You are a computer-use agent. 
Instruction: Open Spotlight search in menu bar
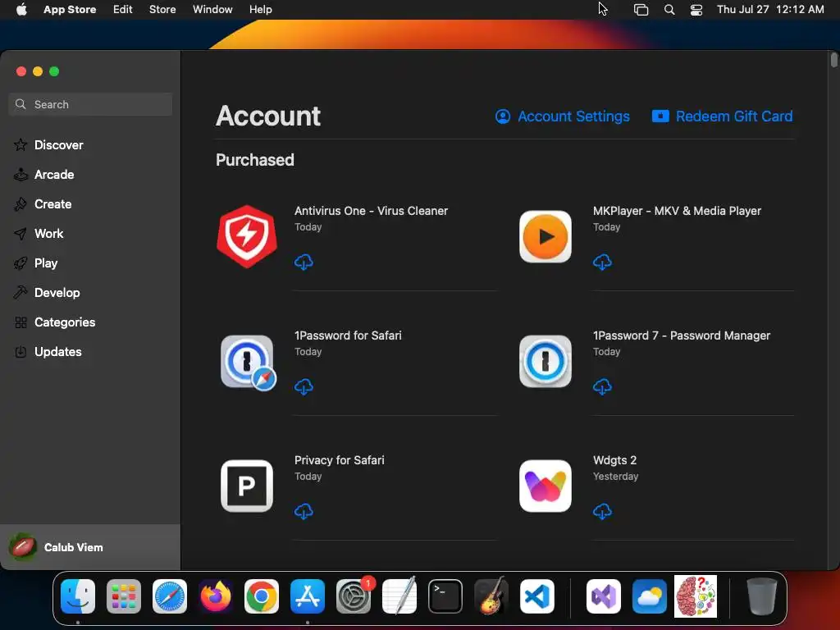coord(669,9)
